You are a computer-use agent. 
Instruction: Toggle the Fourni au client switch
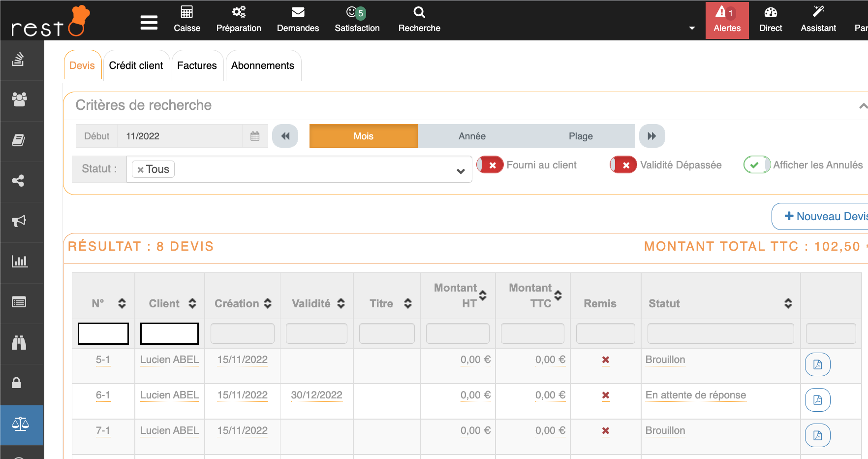pos(490,165)
